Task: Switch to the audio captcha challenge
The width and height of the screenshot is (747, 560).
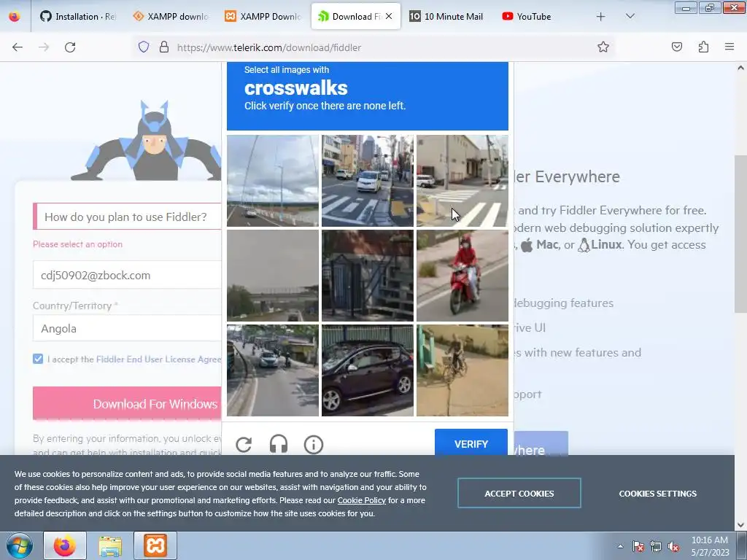Action: click(x=279, y=445)
